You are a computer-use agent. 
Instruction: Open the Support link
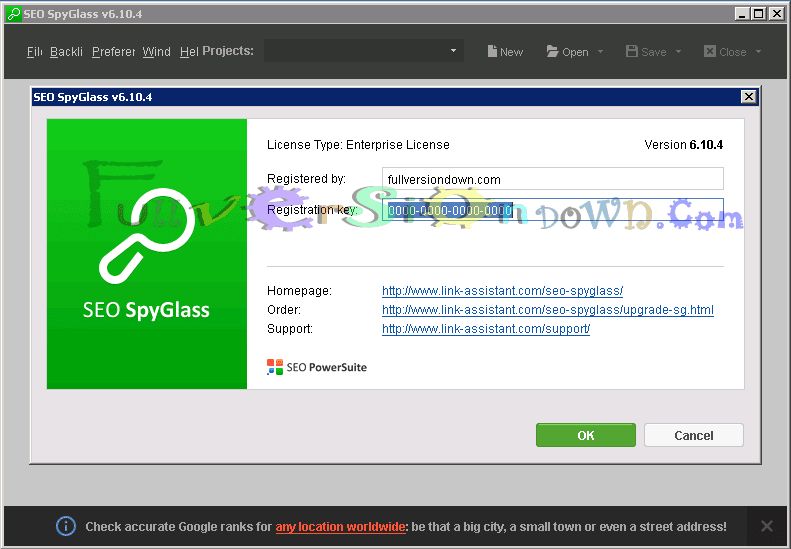486,329
